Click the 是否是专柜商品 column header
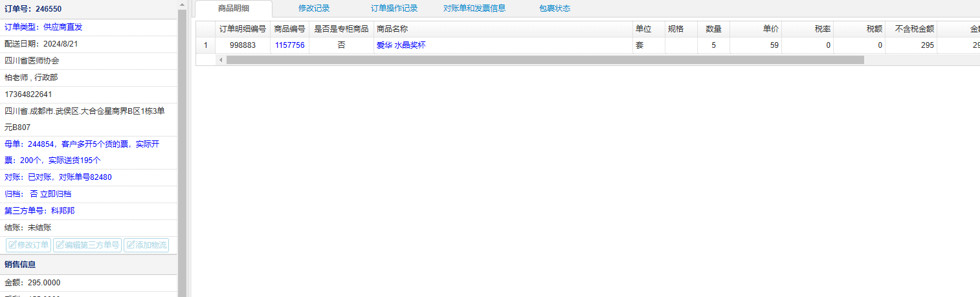The height and width of the screenshot is (297, 980). click(341, 29)
